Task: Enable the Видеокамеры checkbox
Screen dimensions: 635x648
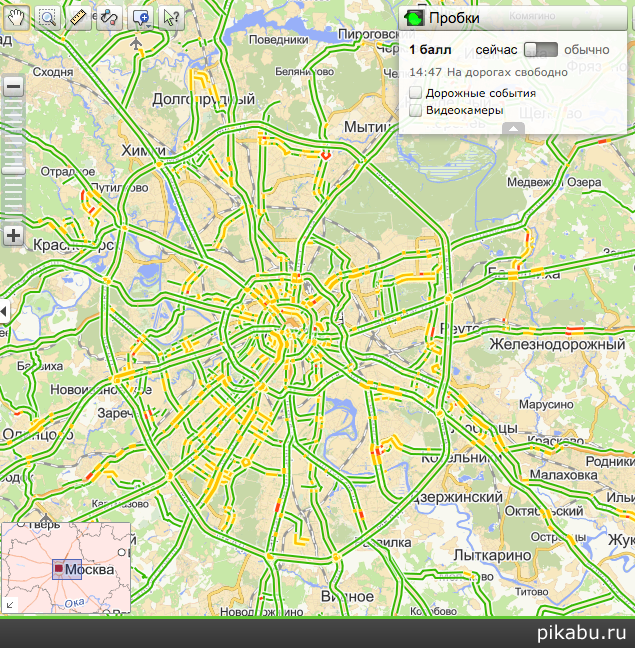Action: pos(415,111)
